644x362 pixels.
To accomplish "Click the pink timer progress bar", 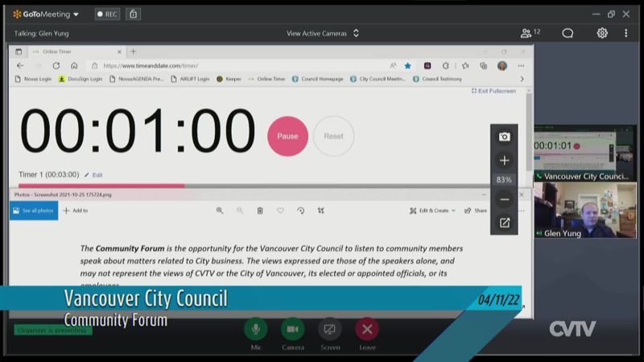I will [x=101, y=186].
